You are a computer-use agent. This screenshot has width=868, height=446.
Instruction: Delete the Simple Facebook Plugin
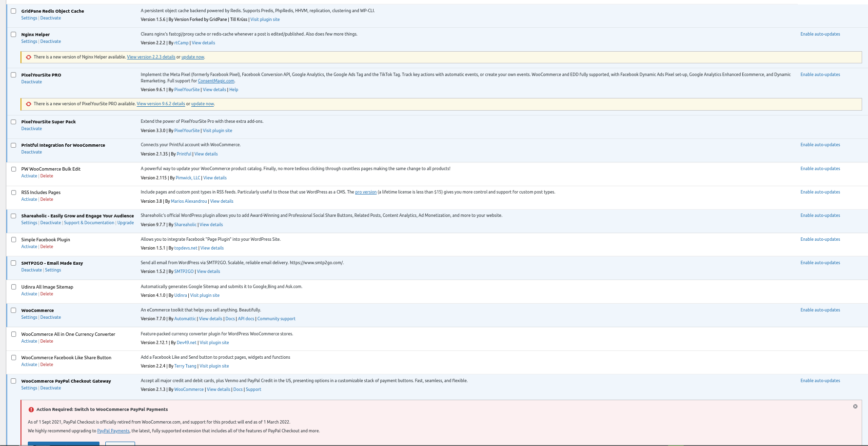(x=47, y=247)
